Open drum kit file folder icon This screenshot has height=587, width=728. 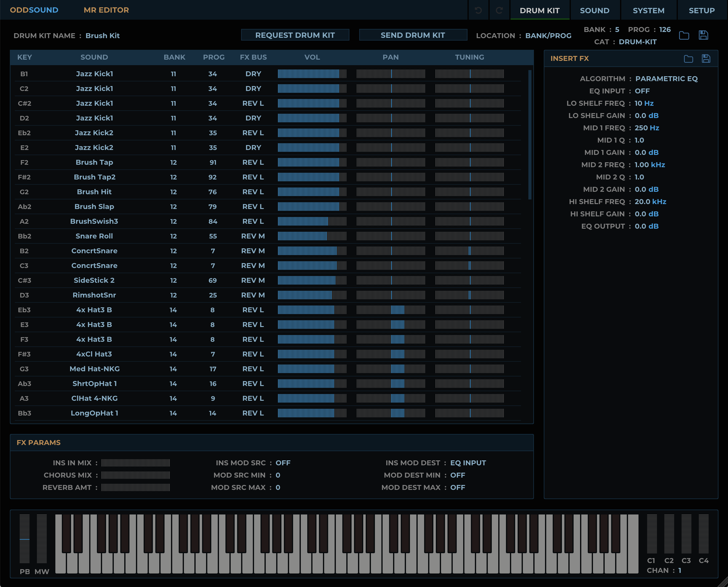(x=684, y=35)
